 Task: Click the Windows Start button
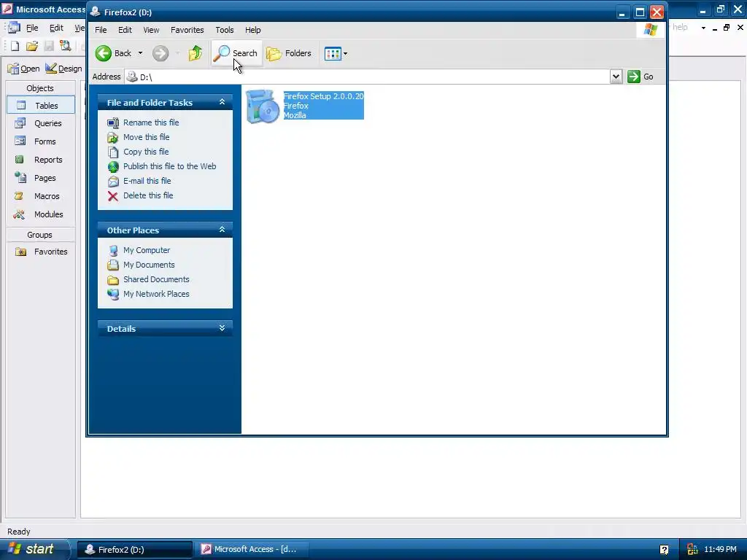pyautogui.click(x=34, y=549)
